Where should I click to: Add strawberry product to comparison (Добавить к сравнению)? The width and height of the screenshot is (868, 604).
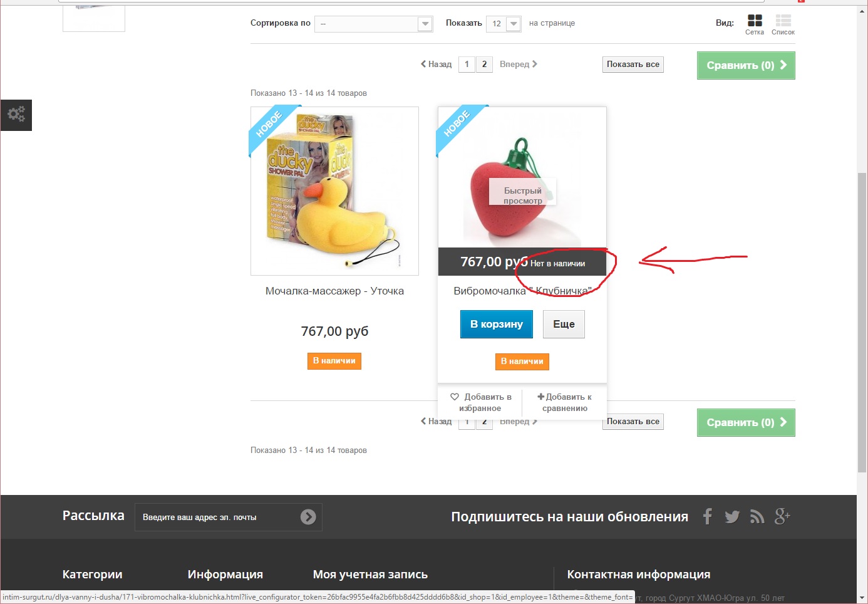(564, 402)
